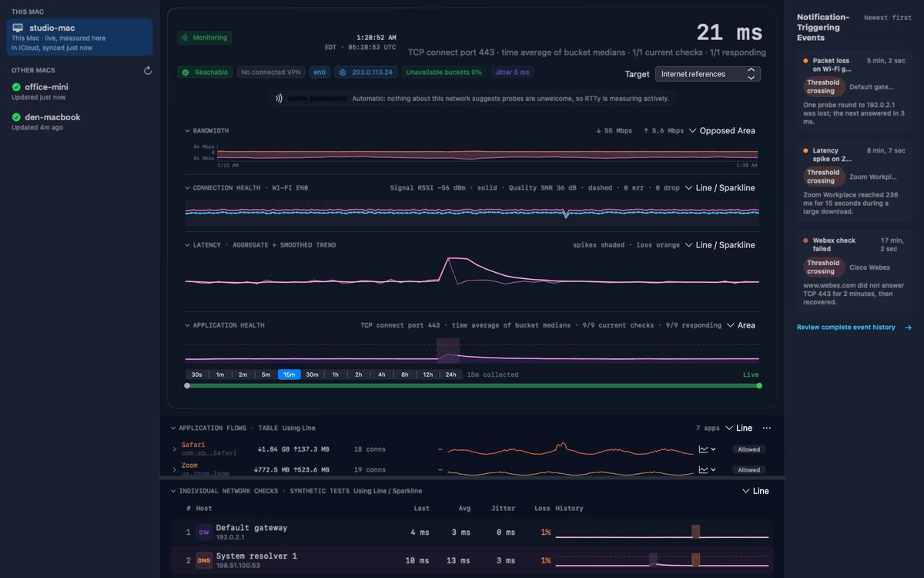Collapse the Application Flows section

click(173, 428)
